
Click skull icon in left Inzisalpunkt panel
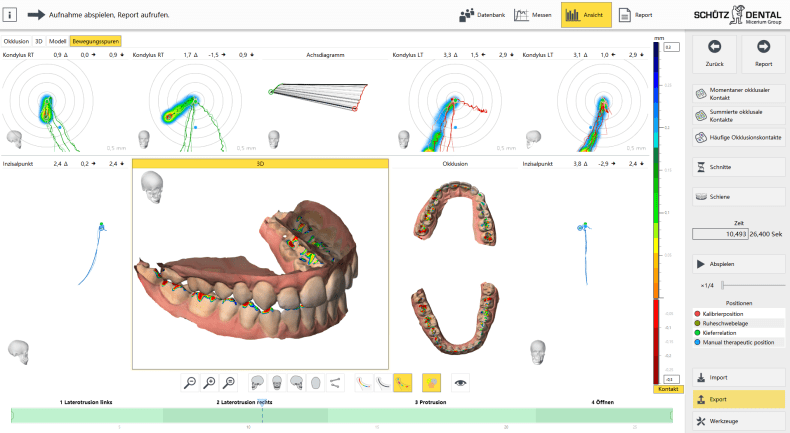(x=19, y=352)
